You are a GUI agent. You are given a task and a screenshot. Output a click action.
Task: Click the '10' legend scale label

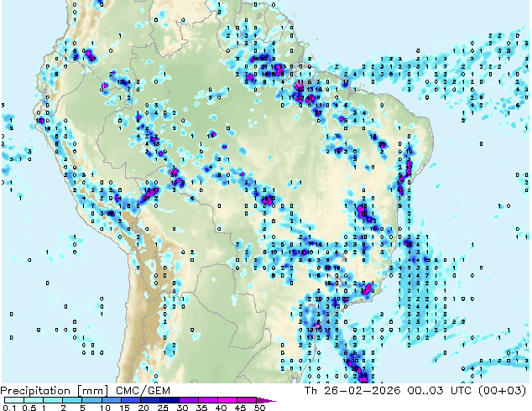click(105, 408)
